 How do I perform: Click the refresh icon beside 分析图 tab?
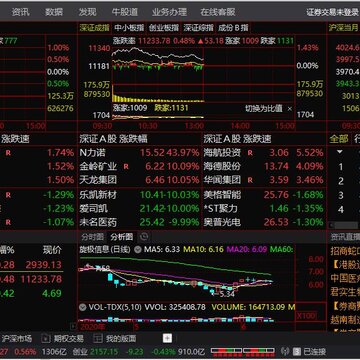(x=144, y=237)
